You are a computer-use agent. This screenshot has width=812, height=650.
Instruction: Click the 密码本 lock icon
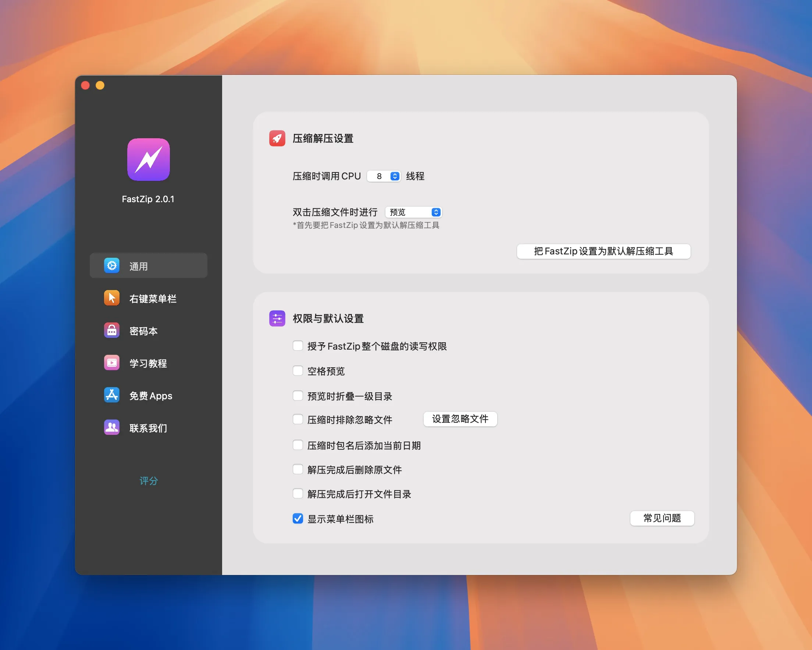111,330
